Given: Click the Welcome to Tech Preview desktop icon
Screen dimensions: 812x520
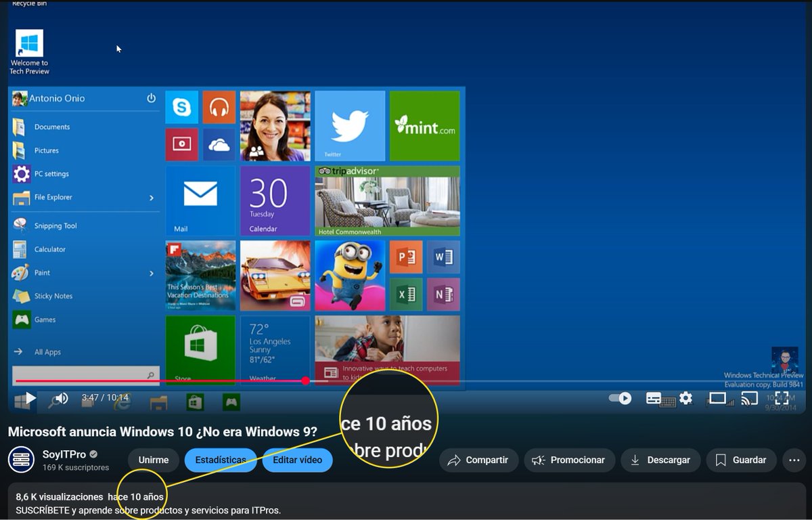Looking at the screenshot, I should point(29,52).
